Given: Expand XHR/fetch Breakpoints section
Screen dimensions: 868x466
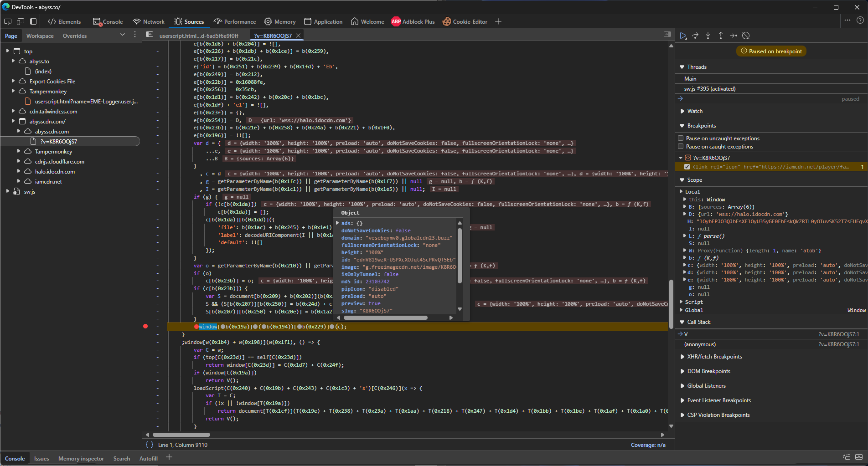Looking at the screenshot, I should point(714,357).
